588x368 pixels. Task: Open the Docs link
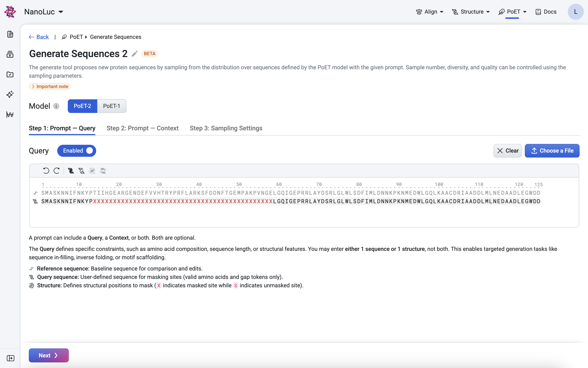tap(546, 12)
